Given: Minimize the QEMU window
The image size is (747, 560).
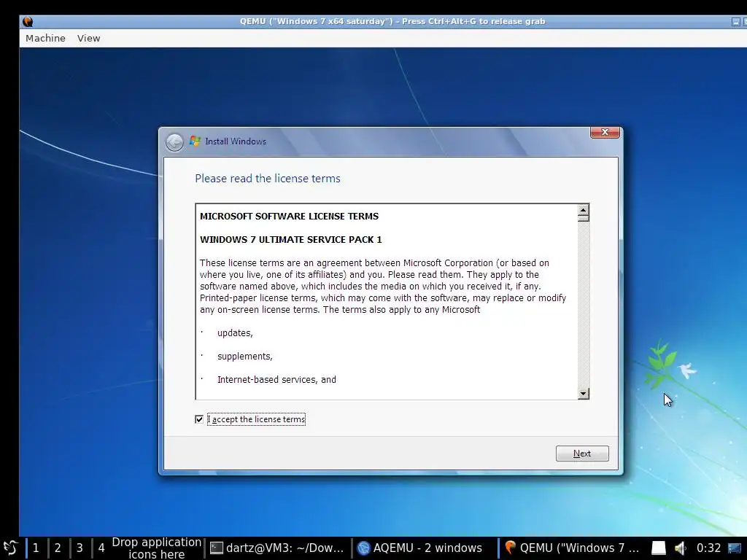Looking at the screenshot, I should coord(736,21).
